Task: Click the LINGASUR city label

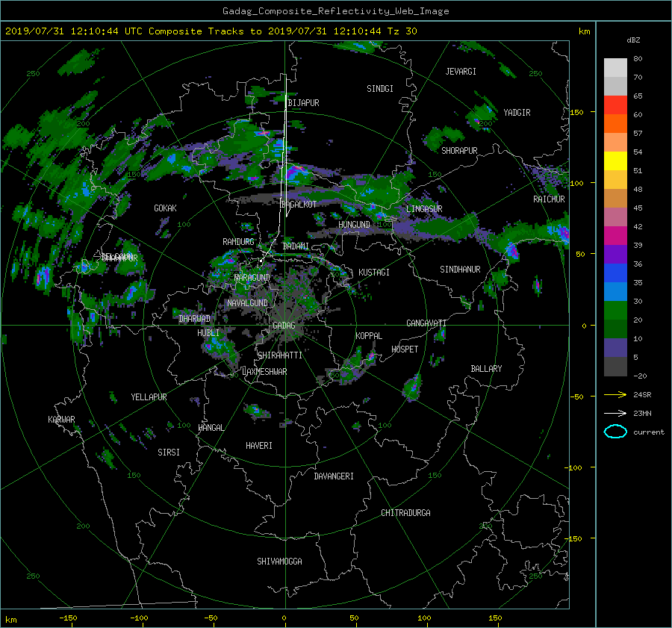Action: tap(424, 209)
